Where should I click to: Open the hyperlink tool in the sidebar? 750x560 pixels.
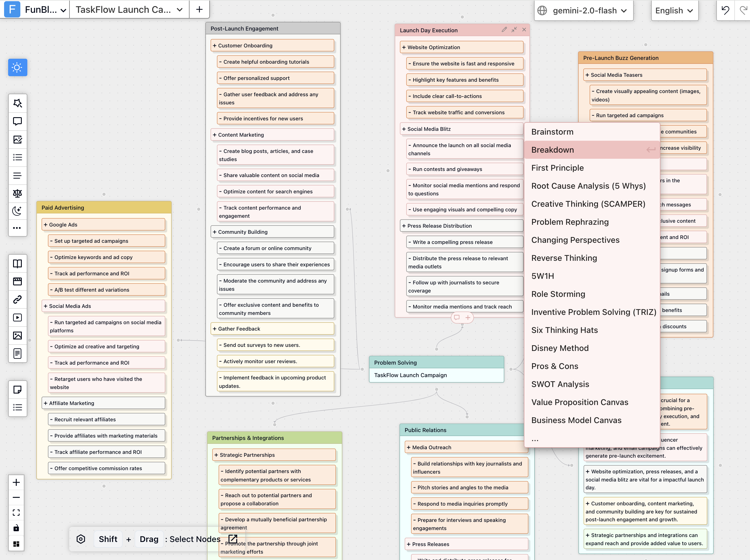(x=18, y=299)
